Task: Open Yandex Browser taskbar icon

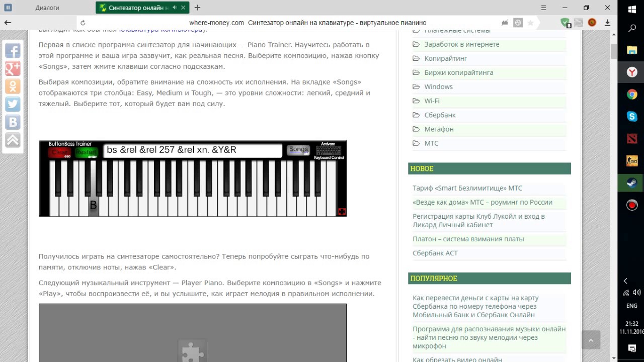Action: (x=632, y=72)
